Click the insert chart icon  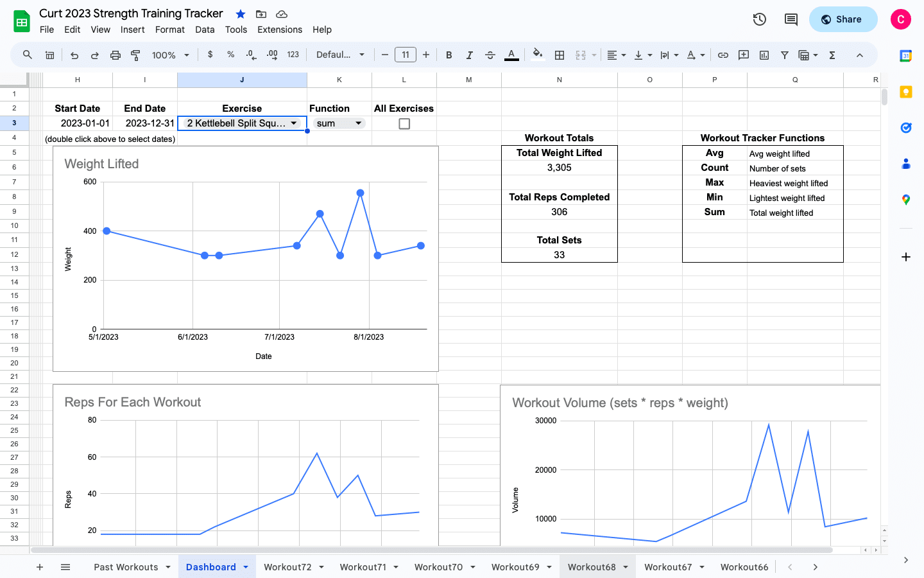coord(764,55)
